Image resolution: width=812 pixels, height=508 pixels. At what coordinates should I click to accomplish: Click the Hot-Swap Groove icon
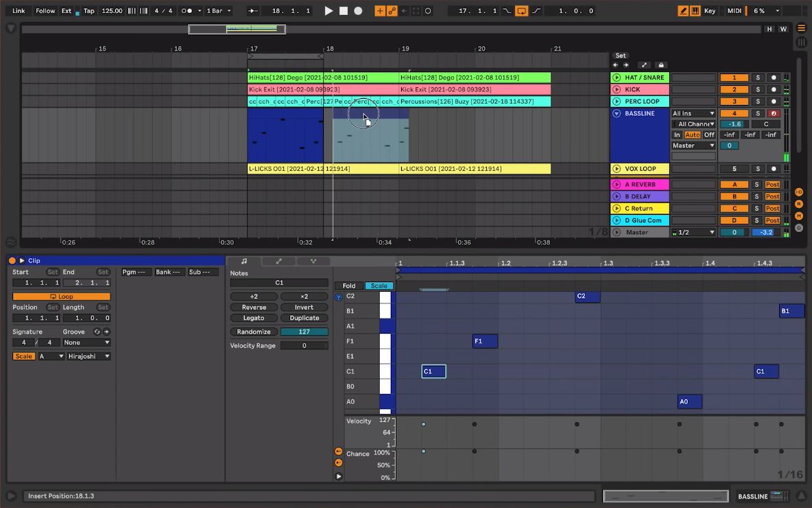[x=97, y=332]
